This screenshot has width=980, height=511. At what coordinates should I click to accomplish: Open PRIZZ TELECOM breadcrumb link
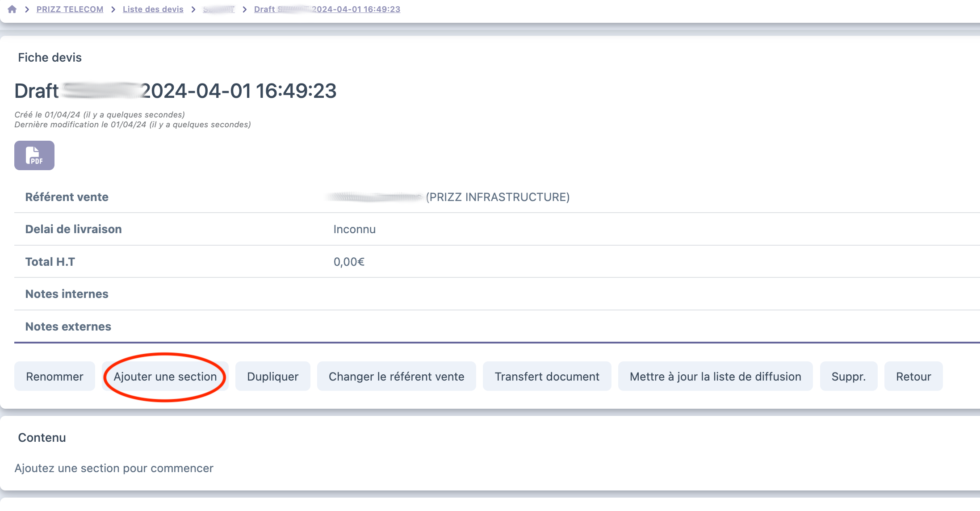click(x=70, y=9)
